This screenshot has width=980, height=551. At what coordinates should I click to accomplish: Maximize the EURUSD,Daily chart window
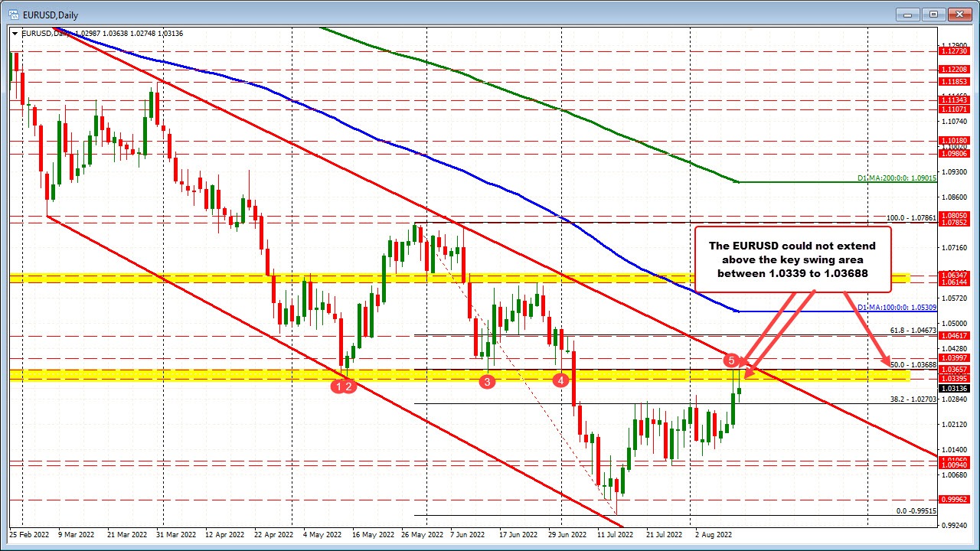[x=934, y=14]
